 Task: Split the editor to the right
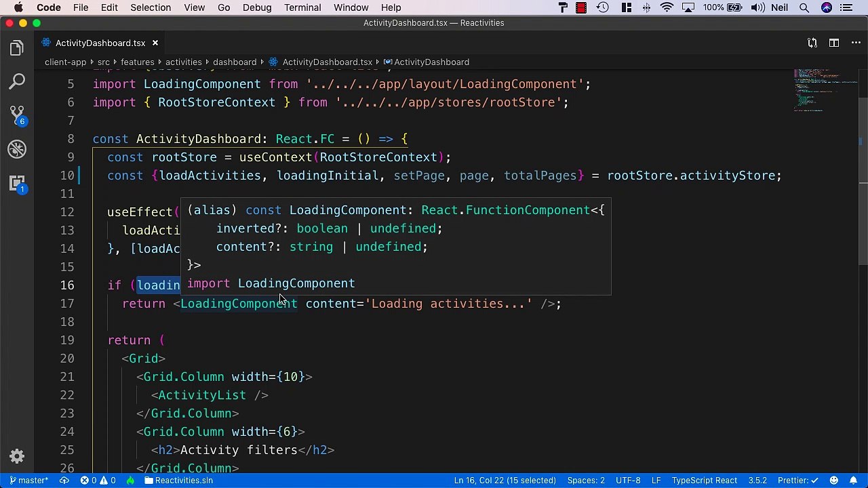point(833,43)
